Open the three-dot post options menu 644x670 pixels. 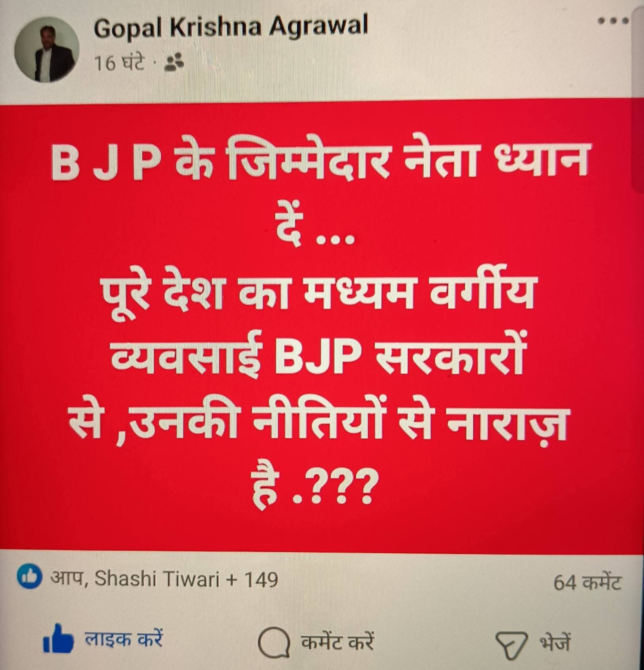(612, 21)
